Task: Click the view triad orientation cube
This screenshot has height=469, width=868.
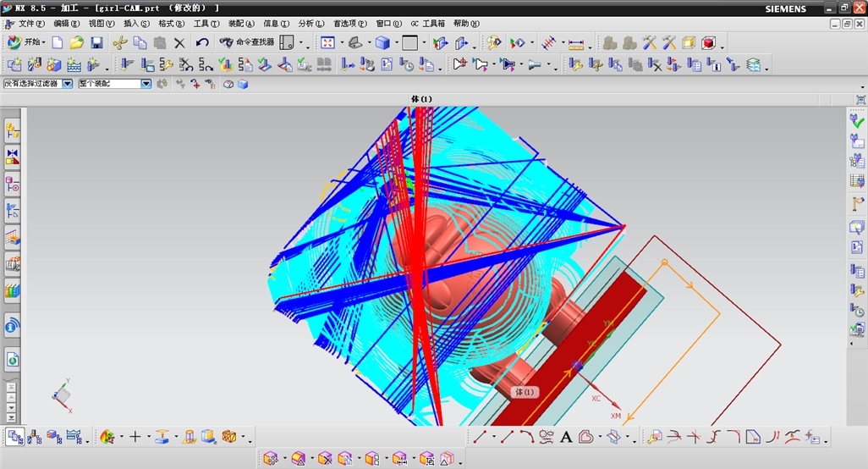Action: click(x=62, y=395)
